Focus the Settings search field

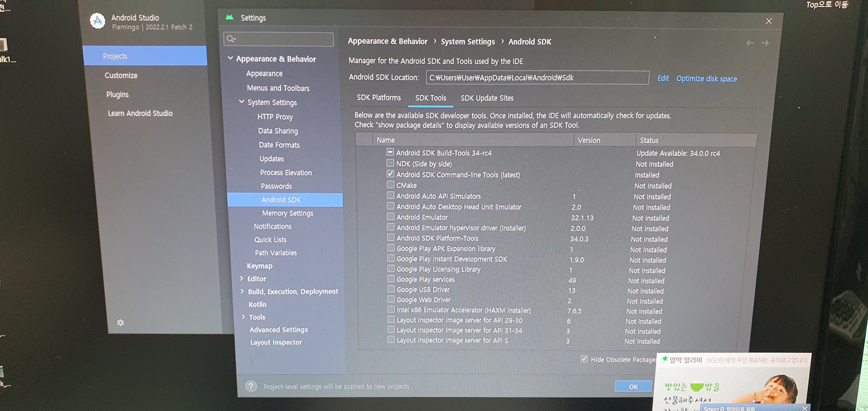pyautogui.click(x=278, y=39)
